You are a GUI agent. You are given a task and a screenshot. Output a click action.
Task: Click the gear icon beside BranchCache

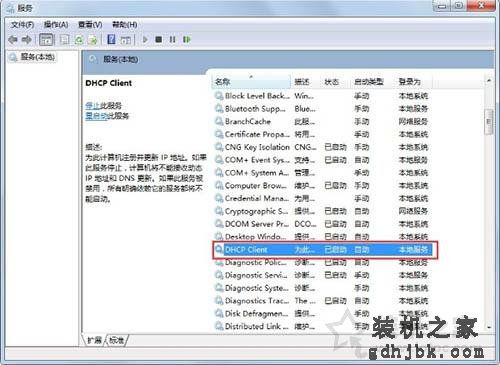pyautogui.click(x=219, y=121)
